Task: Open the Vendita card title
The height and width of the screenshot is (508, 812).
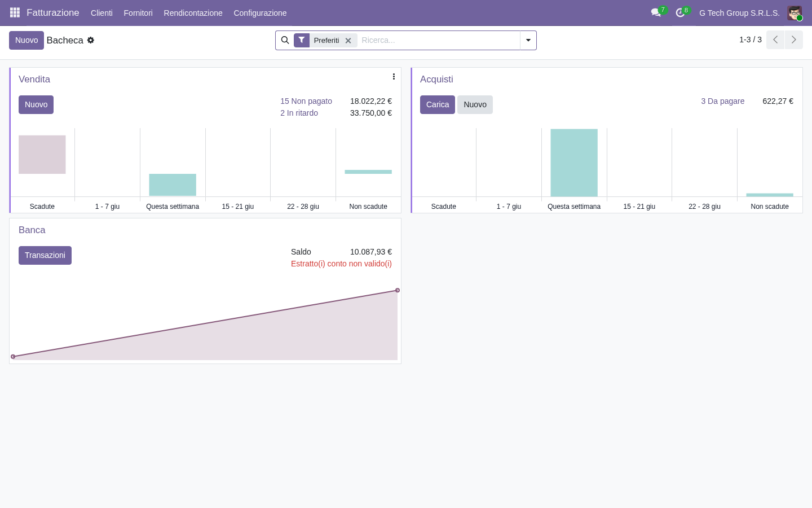Action: click(34, 79)
